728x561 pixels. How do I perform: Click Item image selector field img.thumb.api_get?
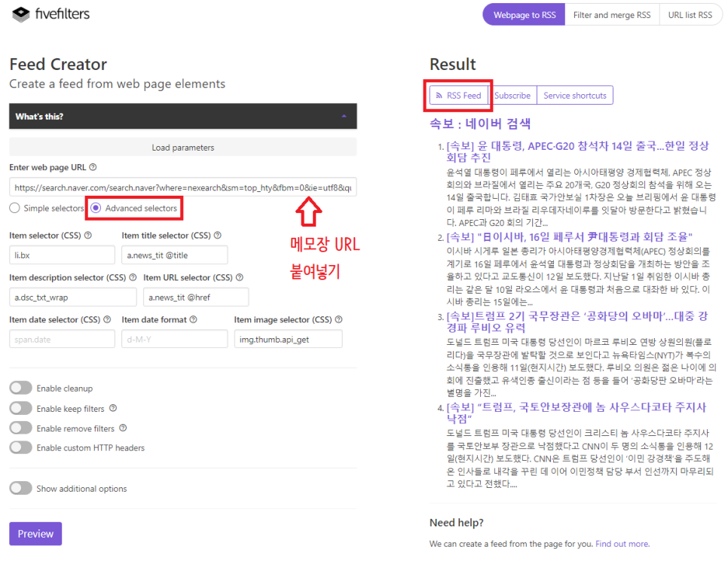pos(289,339)
